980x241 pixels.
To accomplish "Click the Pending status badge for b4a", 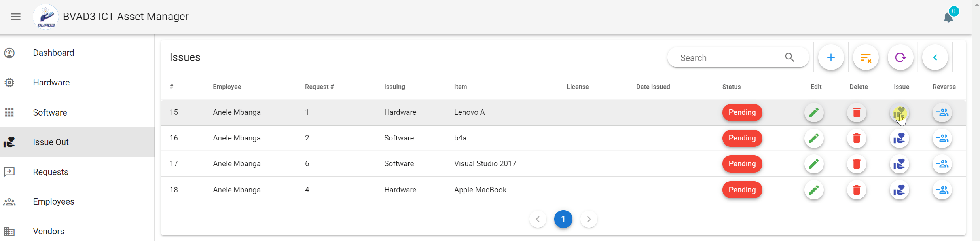I will coord(742,139).
